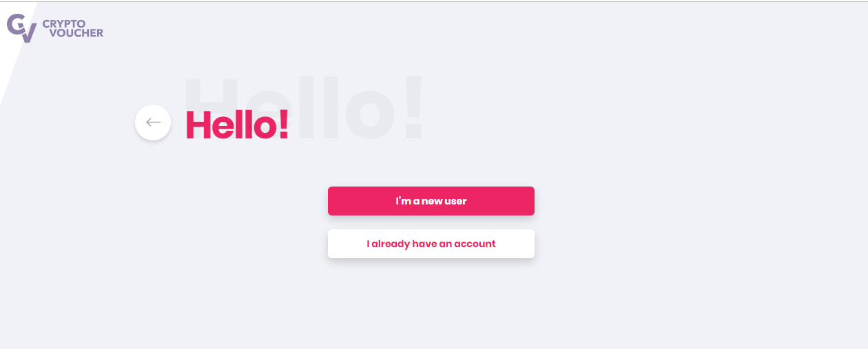868x349 pixels.
Task: Click the GV logo mark
Action: coord(22,28)
